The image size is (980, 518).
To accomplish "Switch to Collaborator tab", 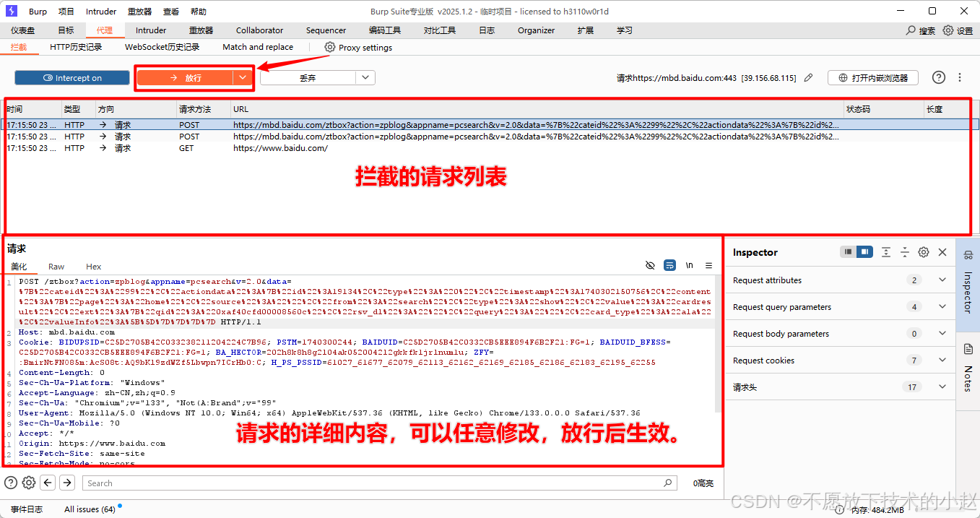I will pos(259,30).
